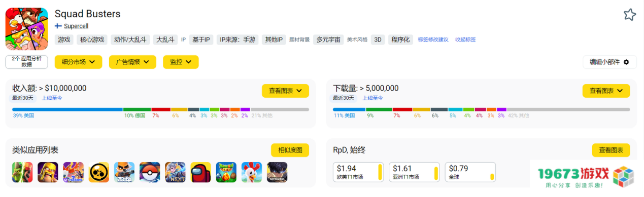This screenshot has height=197, width=644.
Task: Click the Finland flag next to Supercell
Action: tap(58, 26)
